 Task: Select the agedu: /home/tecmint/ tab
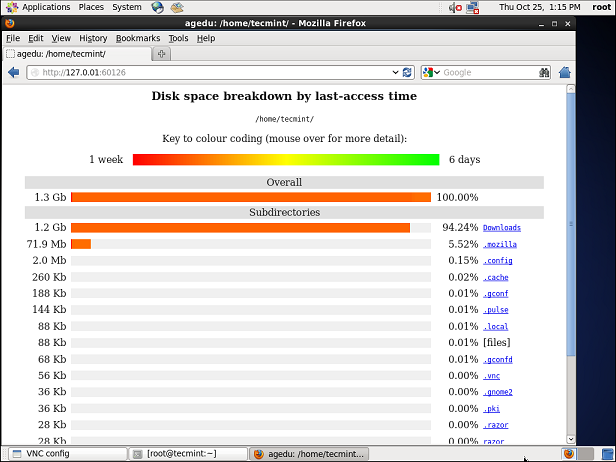point(77,54)
